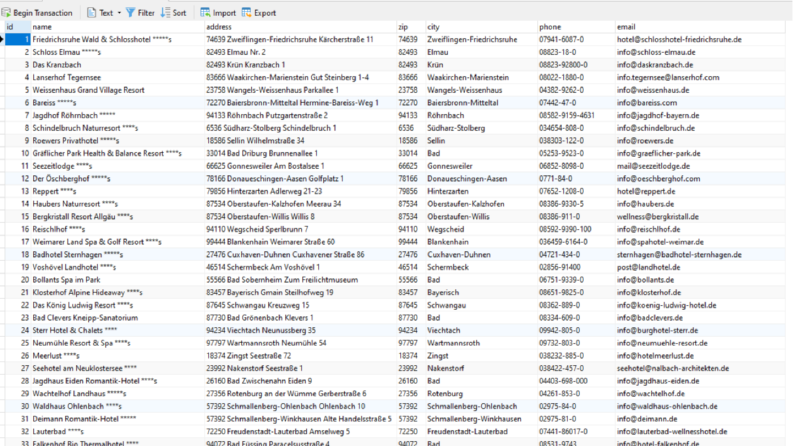793x446 pixels.
Task: Click the Begin Transaction label
Action: click(x=42, y=13)
